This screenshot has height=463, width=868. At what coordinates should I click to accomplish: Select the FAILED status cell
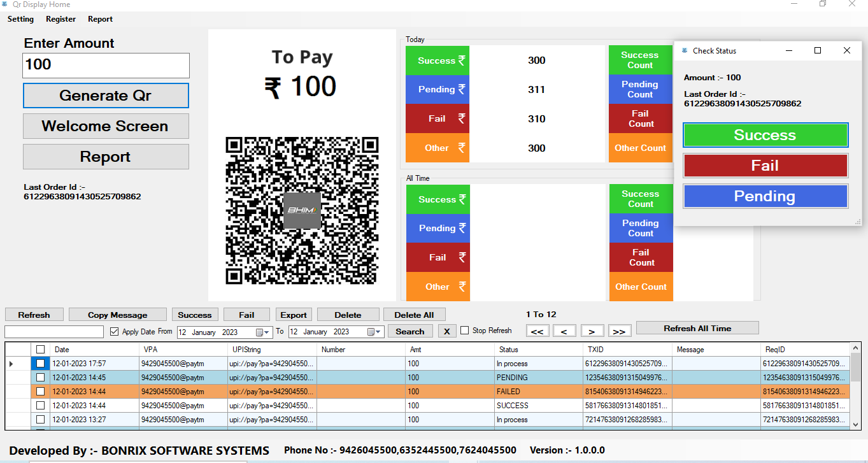pos(539,392)
